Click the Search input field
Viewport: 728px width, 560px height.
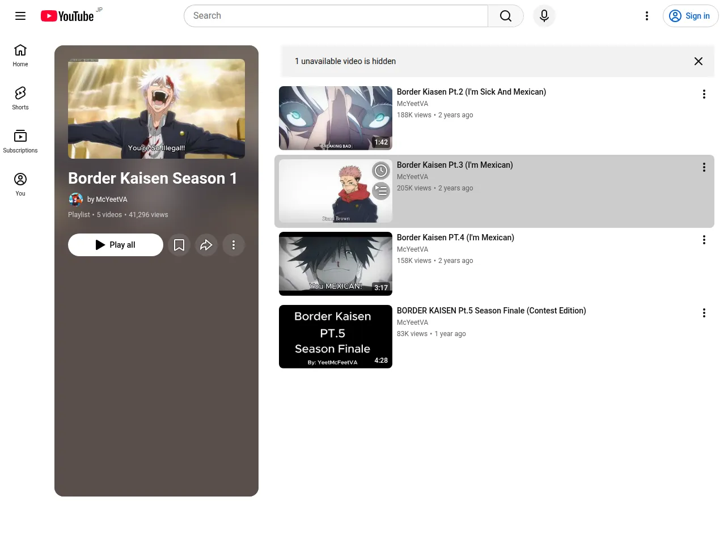tap(336, 16)
